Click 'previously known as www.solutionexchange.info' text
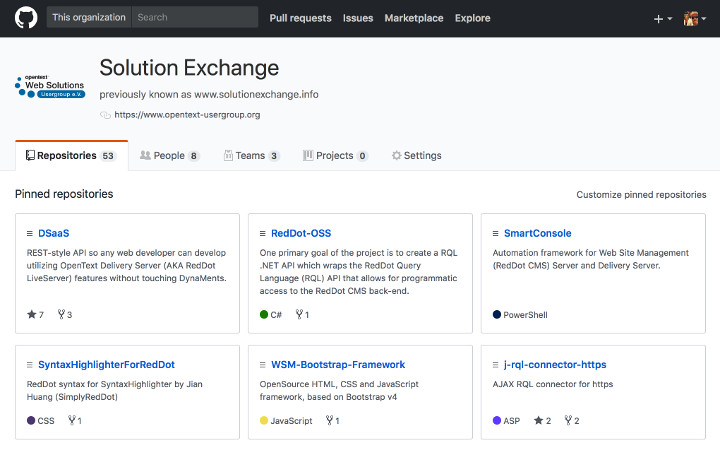Screen dimensions: 720x455 click(209, 95)
